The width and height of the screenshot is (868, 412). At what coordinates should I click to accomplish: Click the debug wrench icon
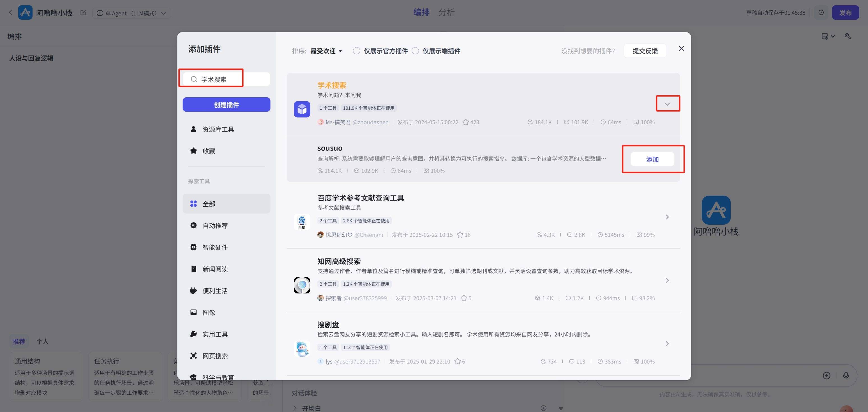point(848,36)
